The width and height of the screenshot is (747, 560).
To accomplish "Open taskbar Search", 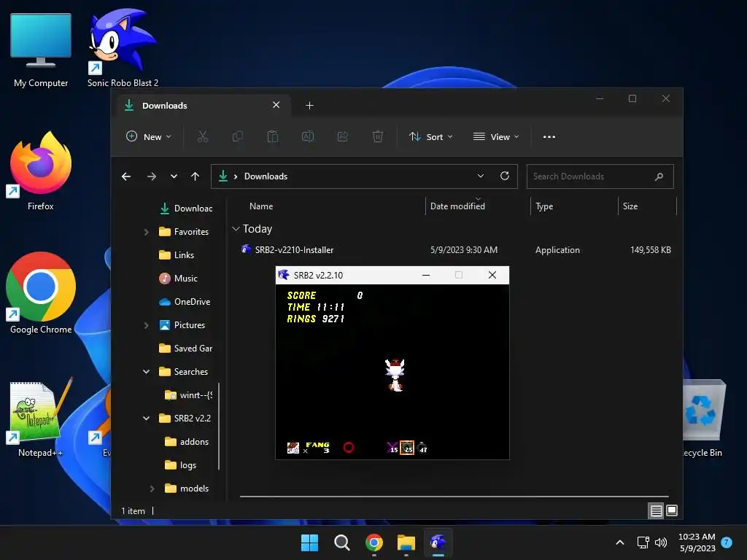I will [x=341, y=542].
